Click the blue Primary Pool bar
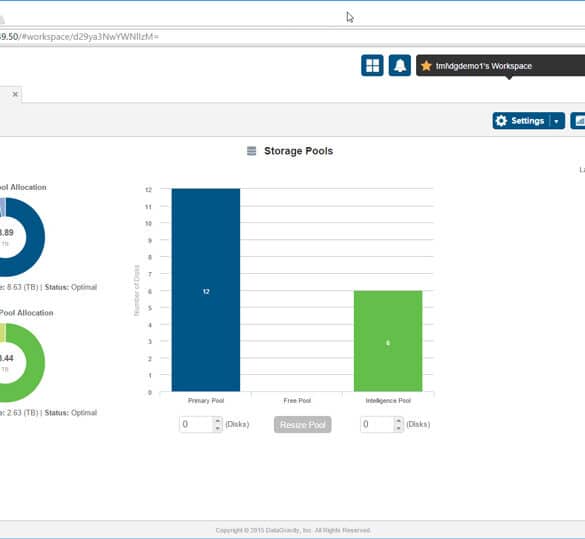This screenshot has height=539, width=585. pos(206,290)
